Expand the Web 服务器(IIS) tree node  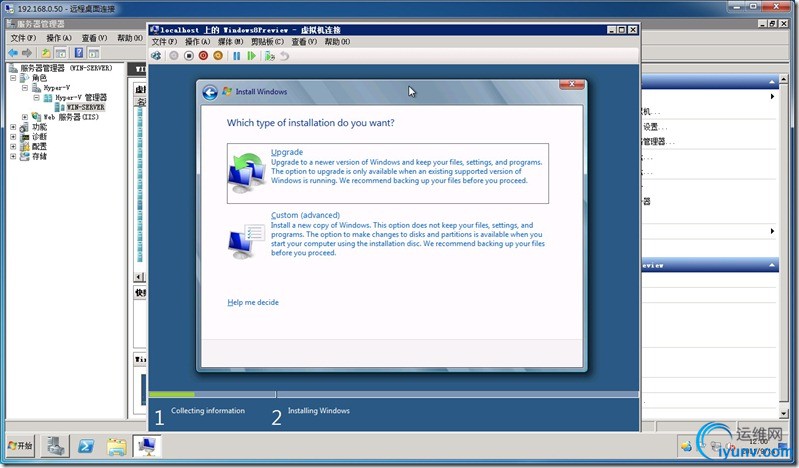pyautogui.click(x=24, y=117)
